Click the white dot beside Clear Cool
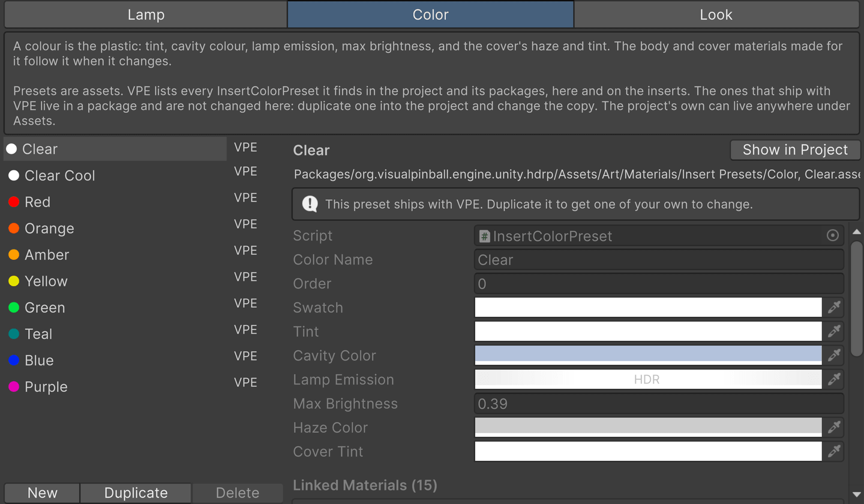The image size is (864, 504). pos(14,176)
